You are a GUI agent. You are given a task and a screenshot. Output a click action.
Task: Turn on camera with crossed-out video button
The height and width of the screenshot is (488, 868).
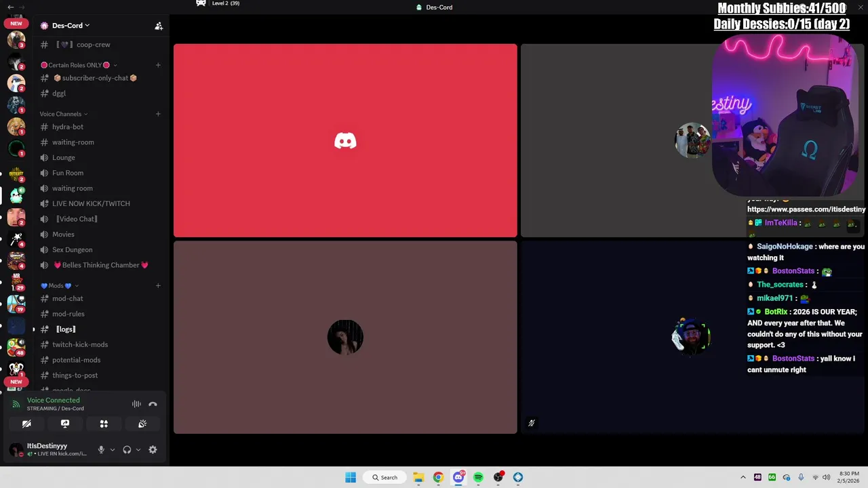click(26, 424)
